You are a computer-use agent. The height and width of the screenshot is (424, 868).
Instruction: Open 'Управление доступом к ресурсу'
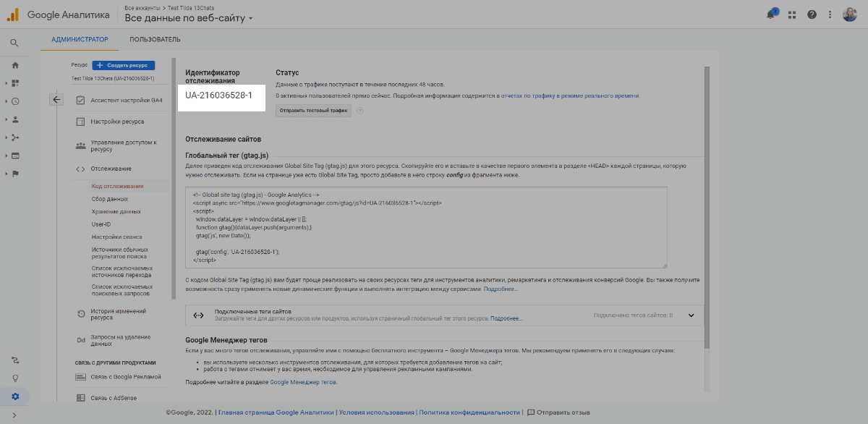pos(124,145)
